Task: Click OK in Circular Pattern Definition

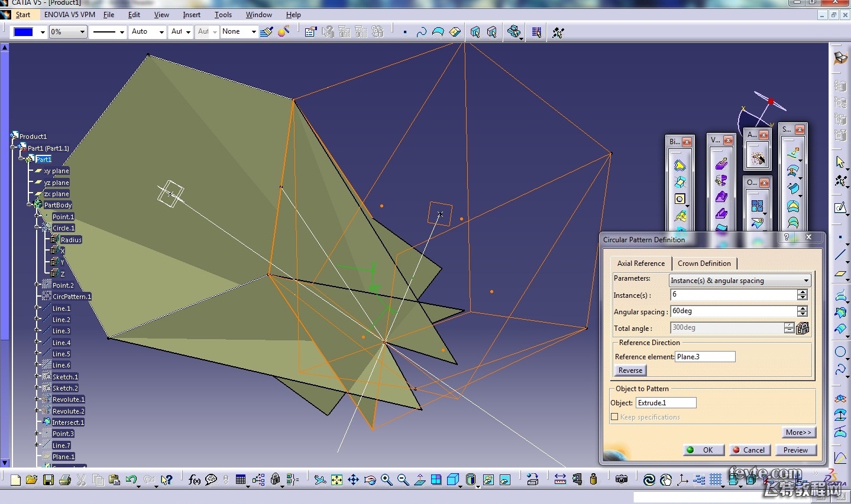Action: (x=703, y=450)
